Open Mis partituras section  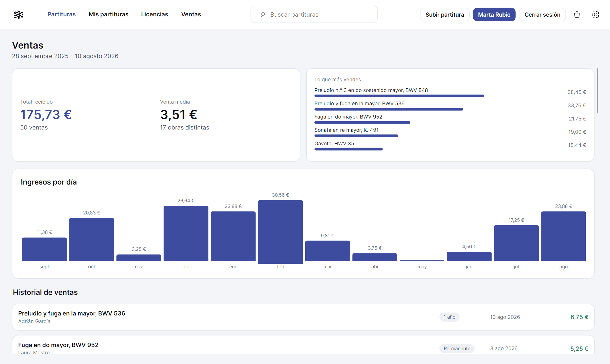(x=108, y=14)
